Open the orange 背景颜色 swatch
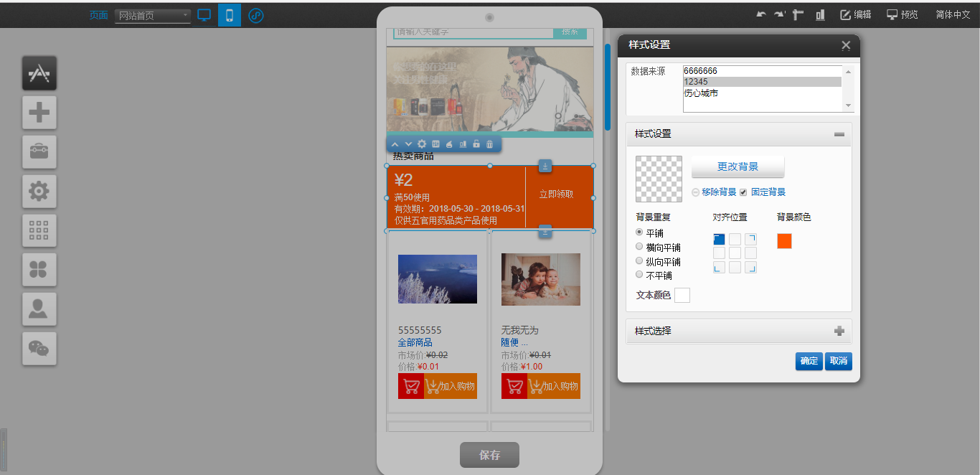The width and height of the screenshot is (980, 475). (x=784, y=241)
